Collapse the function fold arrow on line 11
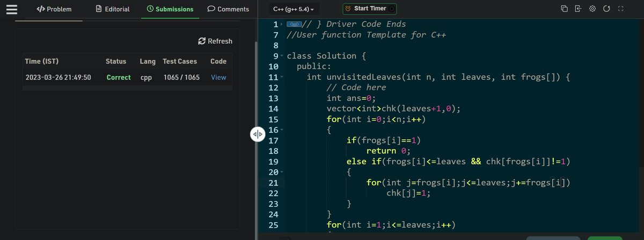The image size is (644, 240). click(x=281, y=77)
